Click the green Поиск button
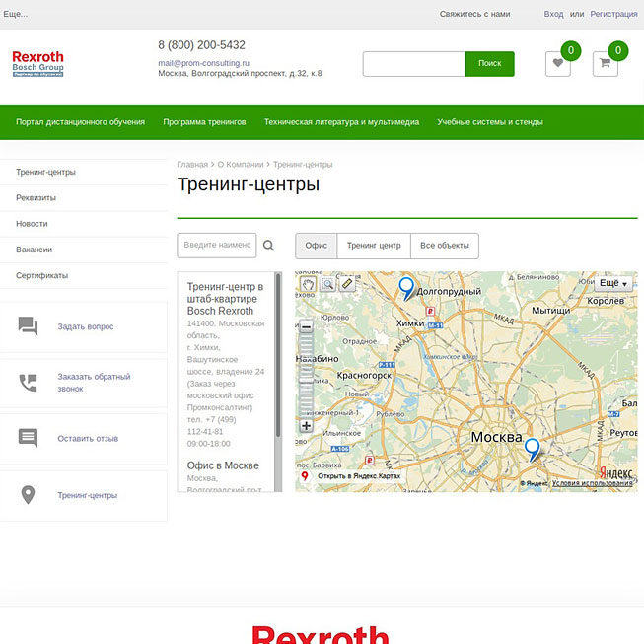 coord(489,64)
